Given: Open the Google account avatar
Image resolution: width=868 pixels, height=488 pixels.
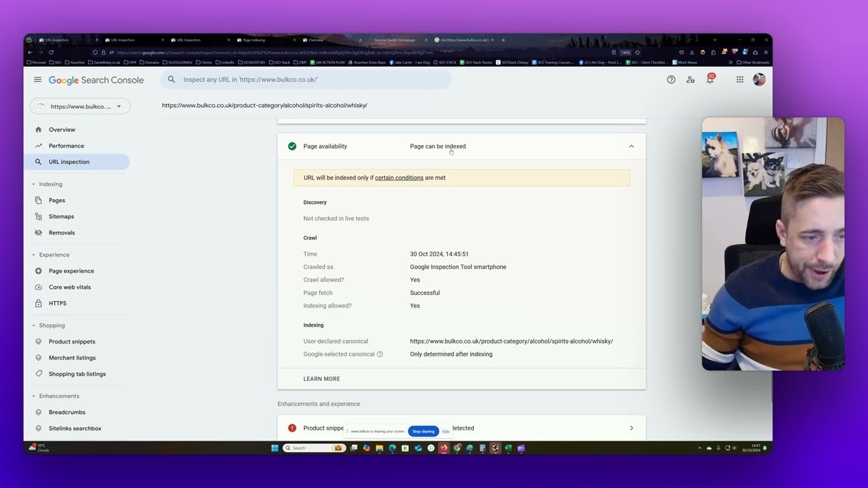Looking at the screenshot, I should click(x=759, y=79).
